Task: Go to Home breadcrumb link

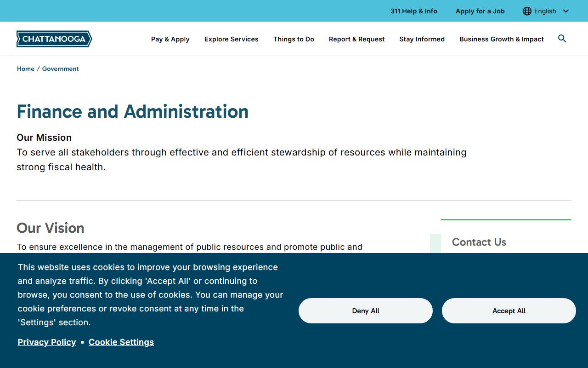Action: (26, 69)
